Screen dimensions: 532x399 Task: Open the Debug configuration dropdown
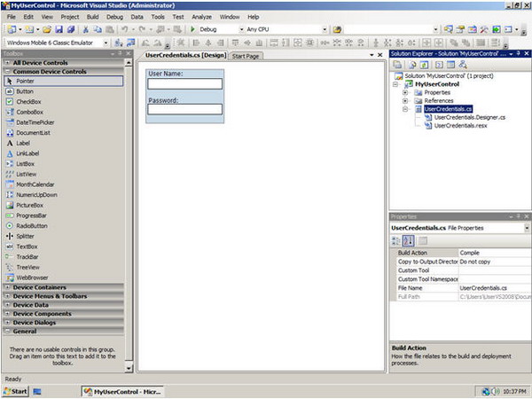click(242, 29)
